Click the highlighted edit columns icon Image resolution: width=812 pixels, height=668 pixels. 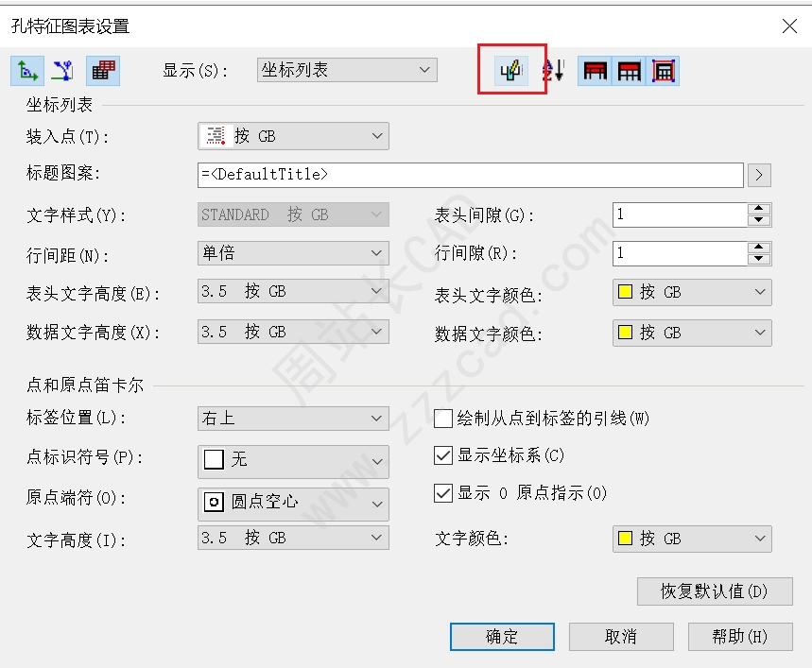pyautogui.click(x=512, y=71)
